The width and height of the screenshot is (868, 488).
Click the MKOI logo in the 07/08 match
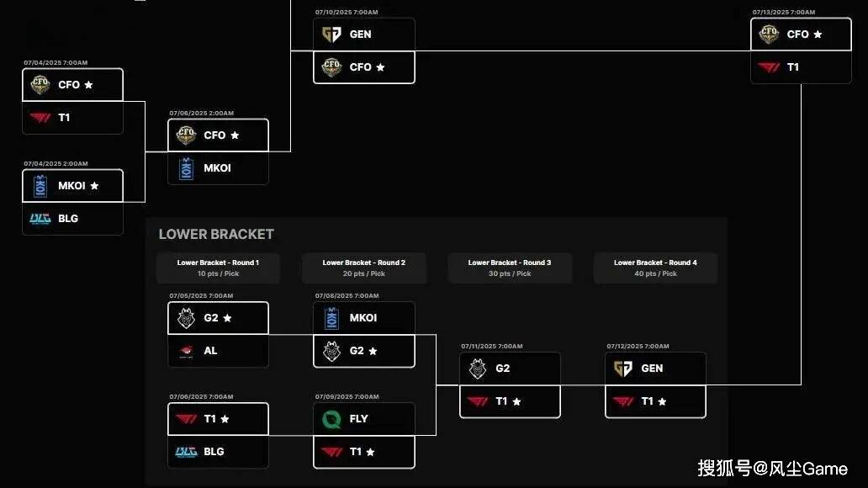point(331,318)
